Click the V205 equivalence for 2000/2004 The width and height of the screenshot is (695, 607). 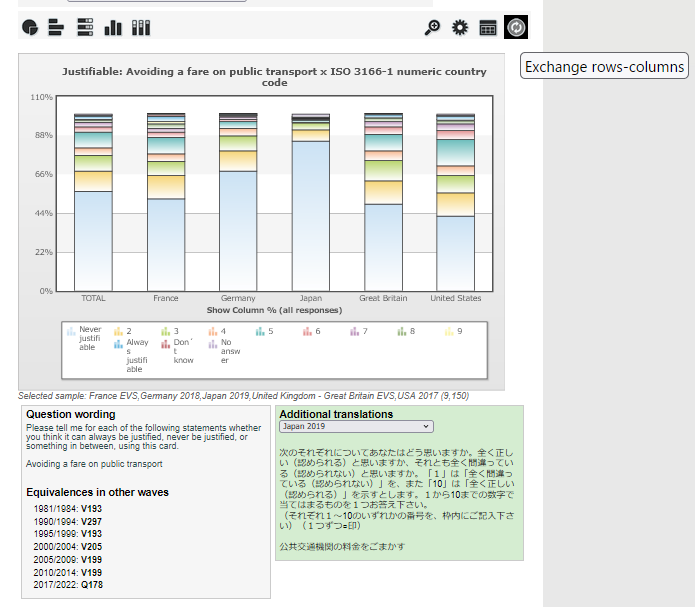[91, 547]
